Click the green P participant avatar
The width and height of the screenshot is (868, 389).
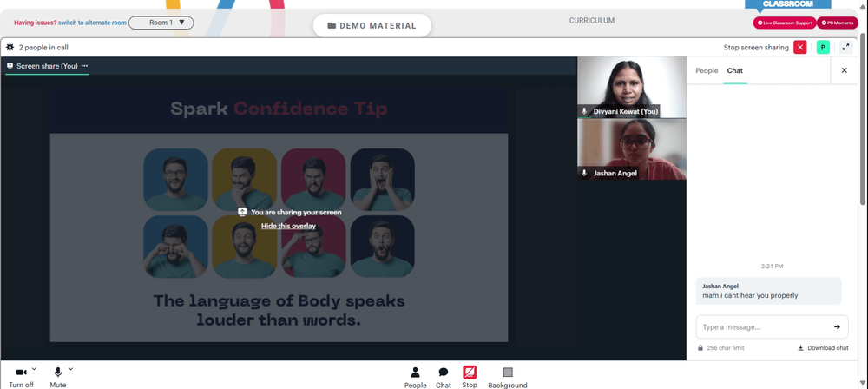(823, 47)
